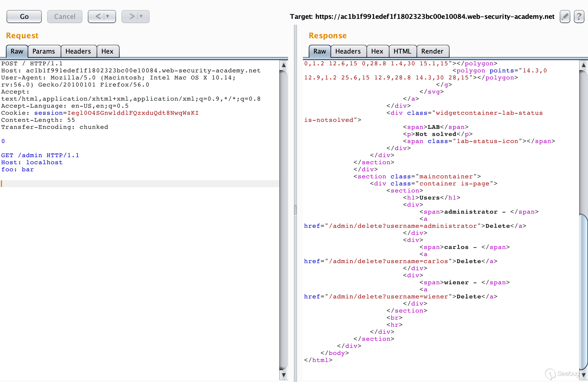The image size is (588, 382).
Task: Open the Response Hex tab
Action: 377,51
